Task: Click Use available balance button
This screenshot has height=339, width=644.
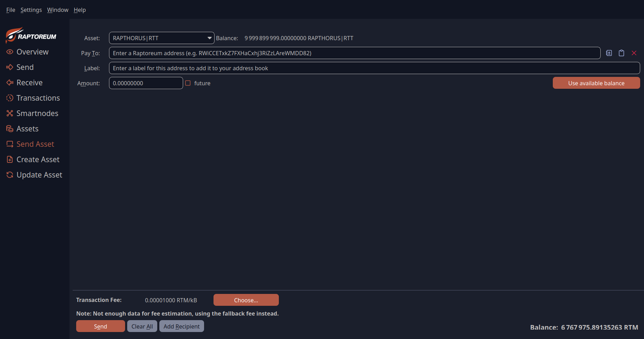Action: click(x=596, y=83)
